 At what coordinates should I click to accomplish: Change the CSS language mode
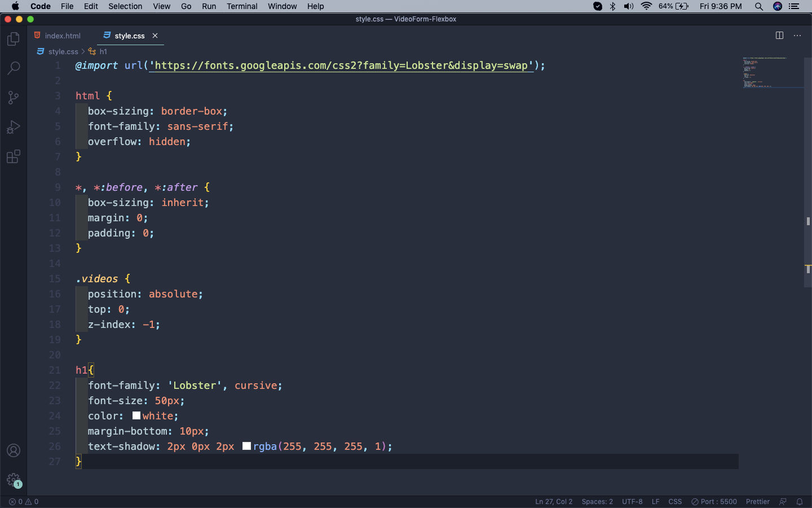675,502
